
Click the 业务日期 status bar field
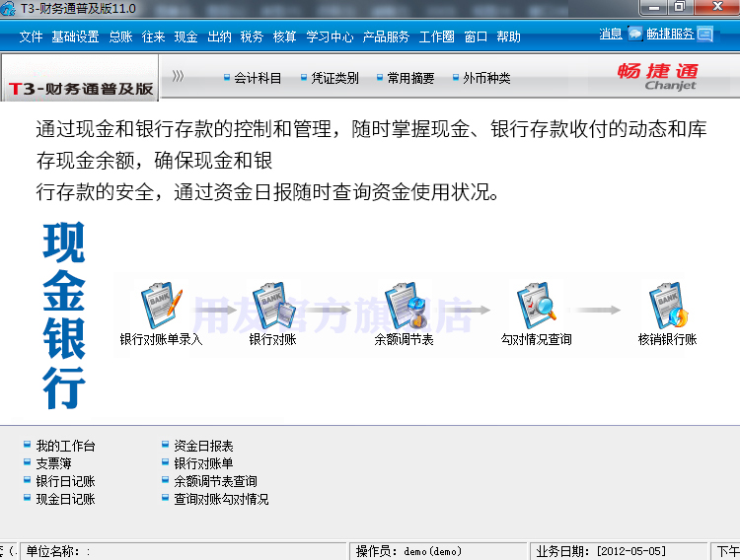(618, 551)
